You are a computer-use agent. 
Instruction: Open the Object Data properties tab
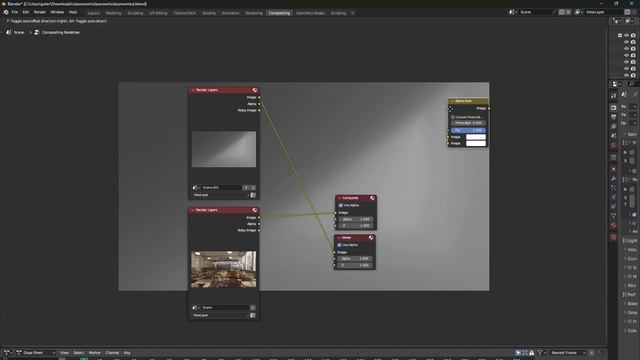coord(613,216)
